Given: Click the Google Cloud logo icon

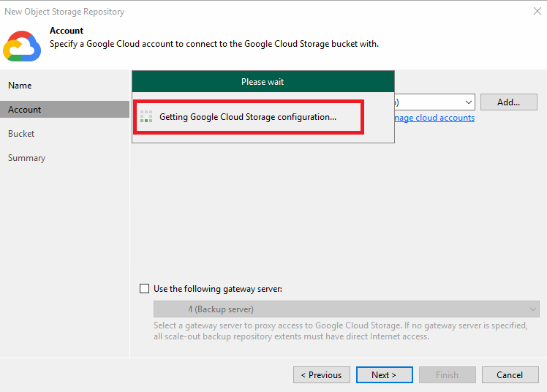Looking at the screenshot, I should point(22,46).
